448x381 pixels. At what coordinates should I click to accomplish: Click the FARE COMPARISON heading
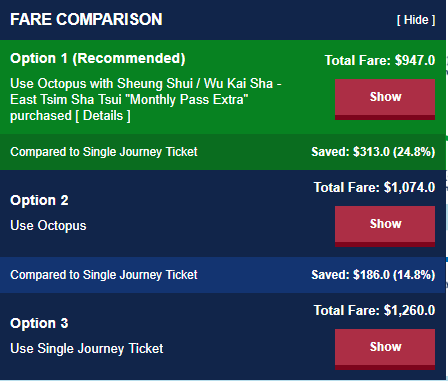click(86, 19)
